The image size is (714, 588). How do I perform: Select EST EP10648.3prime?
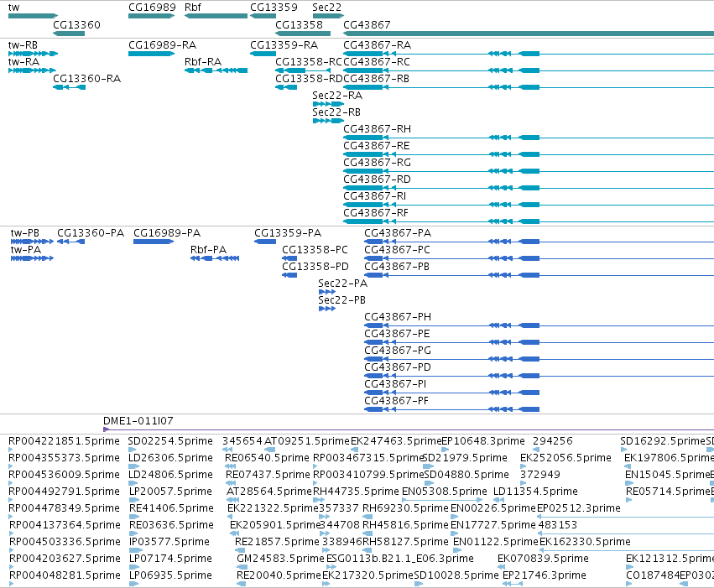coord(483,441)
